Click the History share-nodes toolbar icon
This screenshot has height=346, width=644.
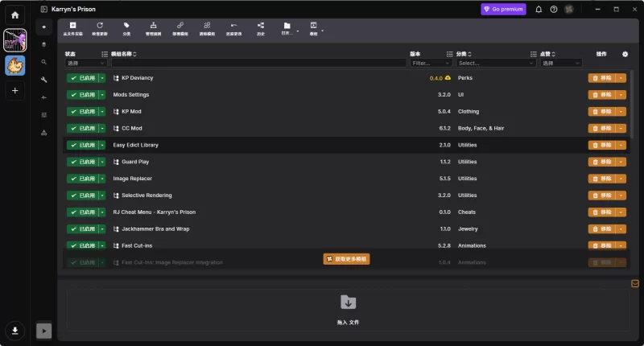(261, 26)
